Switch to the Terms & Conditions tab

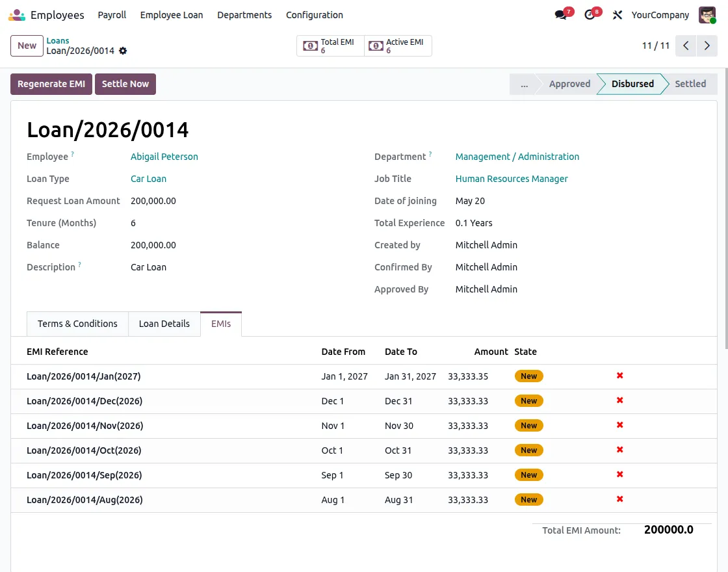pyautogui.click(x=77, y=324)
